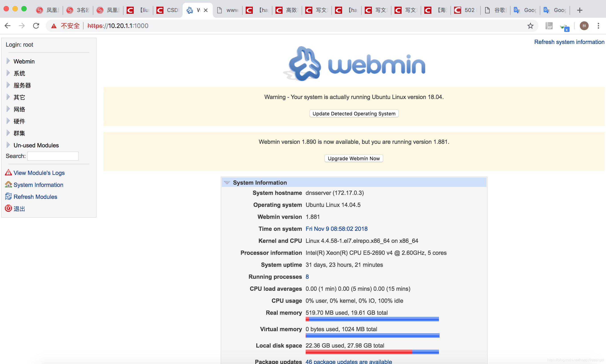The height and width of the screenshot is (364, 606).
Task: Expand the 群集 category arrow
Action: point(8,133)
